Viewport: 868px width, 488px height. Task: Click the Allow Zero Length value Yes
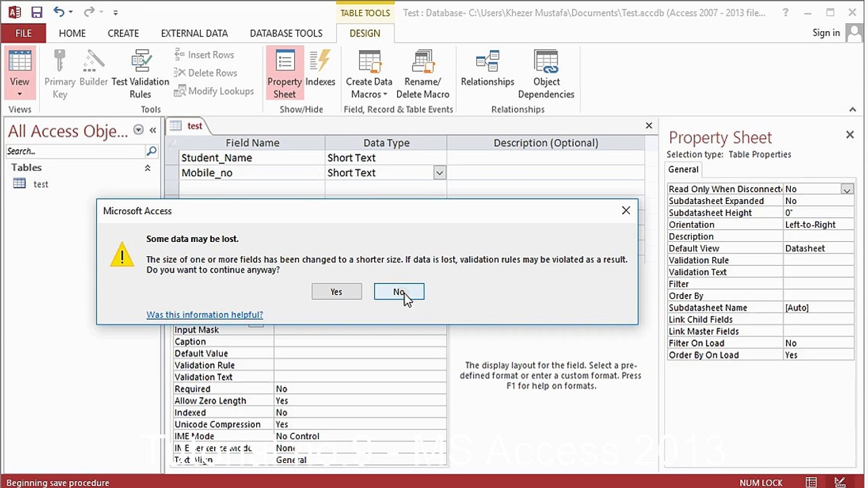click(x=360, y=401)
